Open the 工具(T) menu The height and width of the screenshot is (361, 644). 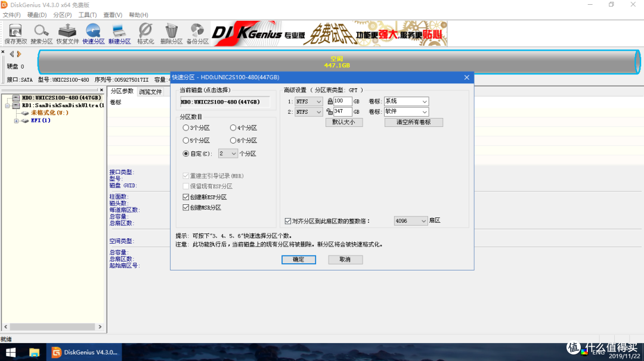click(x=88, y=14)
